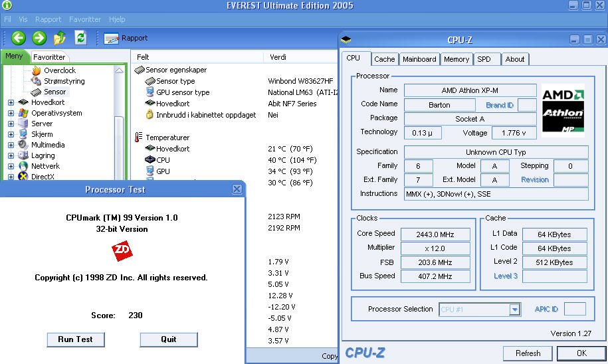The width and height of the screenshot is (608, 364).
Task: Expand the Skjerm tree node
Action: (11, 134)
